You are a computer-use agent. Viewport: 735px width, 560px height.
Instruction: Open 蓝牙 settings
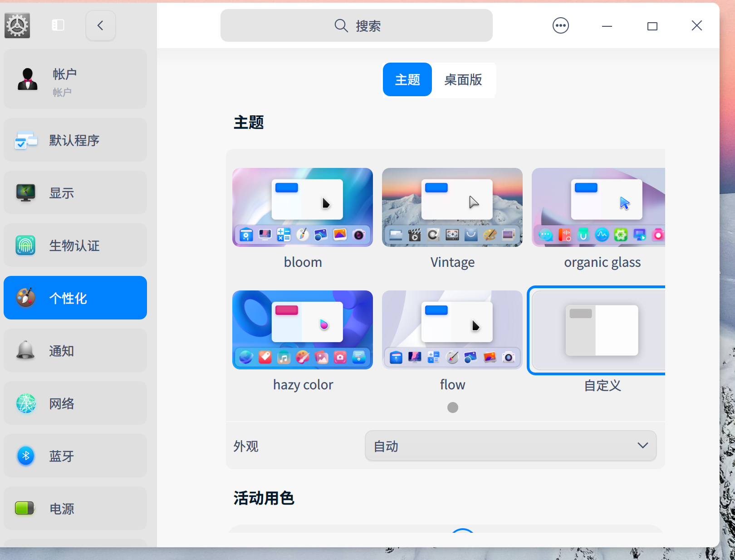[x=75, y=456]
